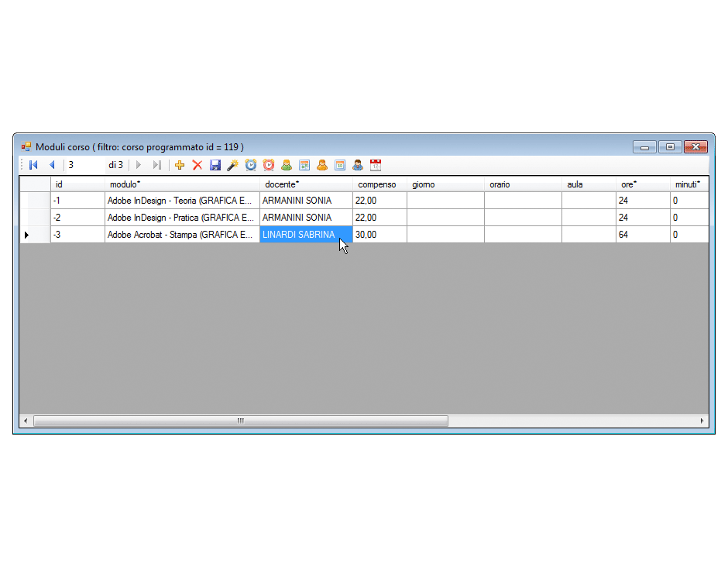Save changes with the floppy disk icon
The width and height of the screenshot is (728, 567).
(x=215, y=165)
